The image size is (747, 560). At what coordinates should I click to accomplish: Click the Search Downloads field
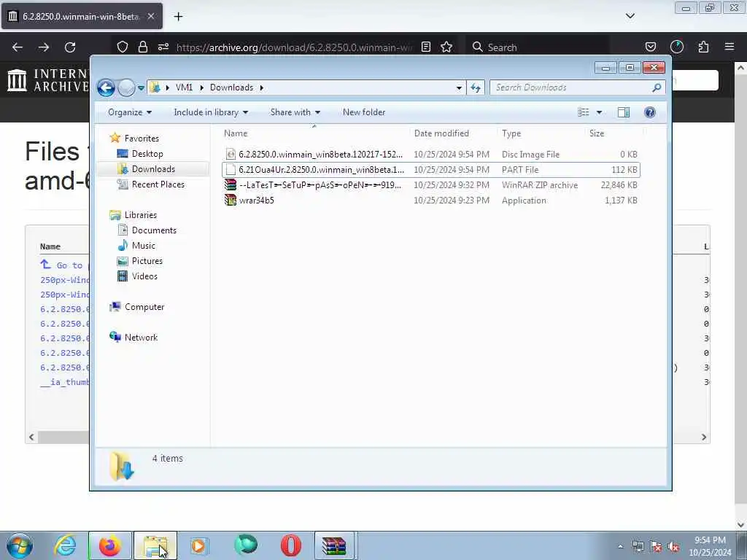[x=576, y=87]
